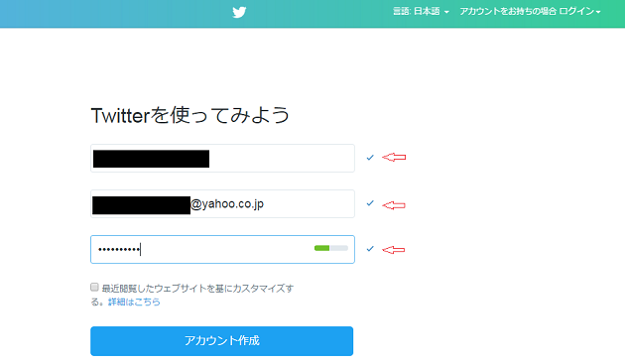
Task: Open the 詳細はこちら link
Action: 134,302
